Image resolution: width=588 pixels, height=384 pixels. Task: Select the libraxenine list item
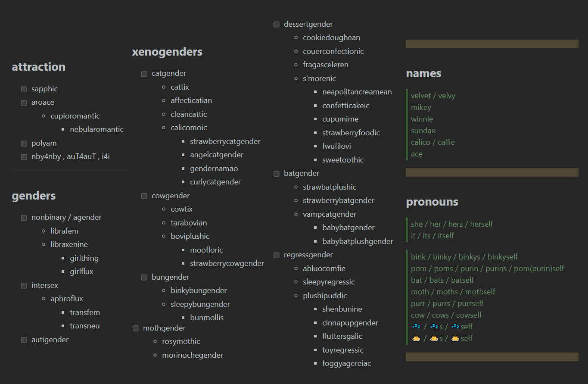(69, 244)
